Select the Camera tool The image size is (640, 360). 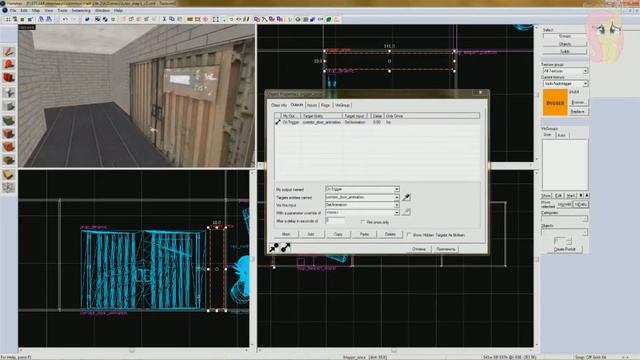[x=9, y=78]
